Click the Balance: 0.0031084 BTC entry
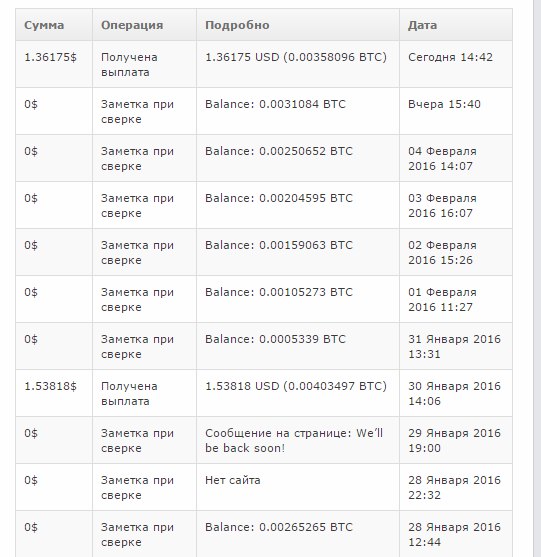The image size is (541, 557). tap(275, 104)
